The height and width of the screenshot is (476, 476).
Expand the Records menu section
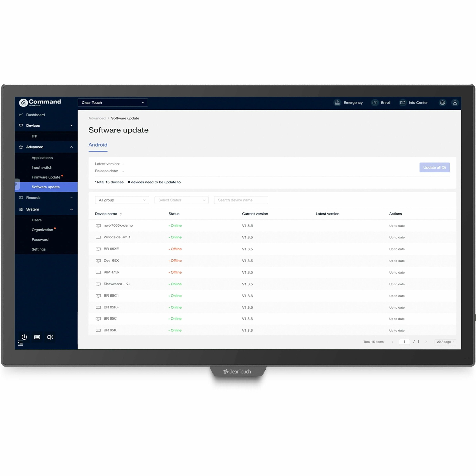pos(46,198)
